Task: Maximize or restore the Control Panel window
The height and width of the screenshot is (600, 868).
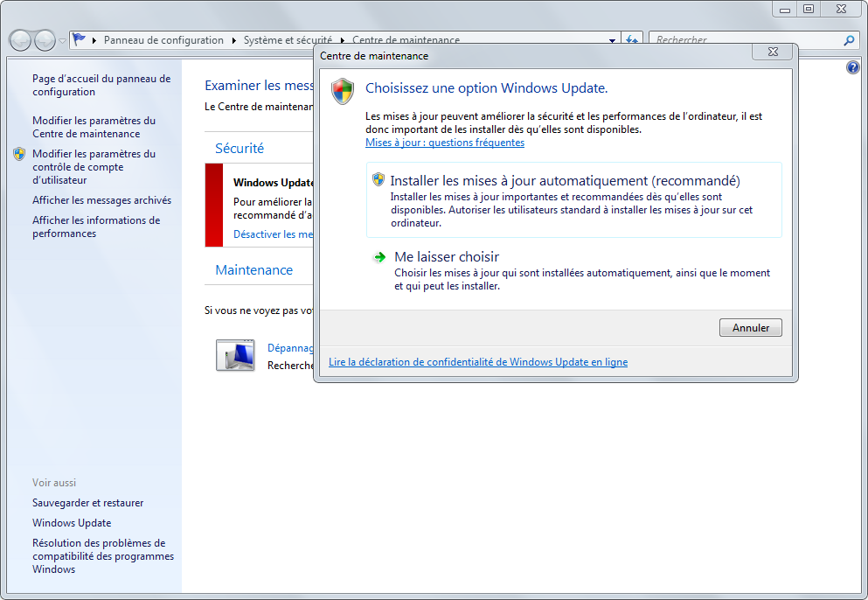Action: tap(809, 9)
